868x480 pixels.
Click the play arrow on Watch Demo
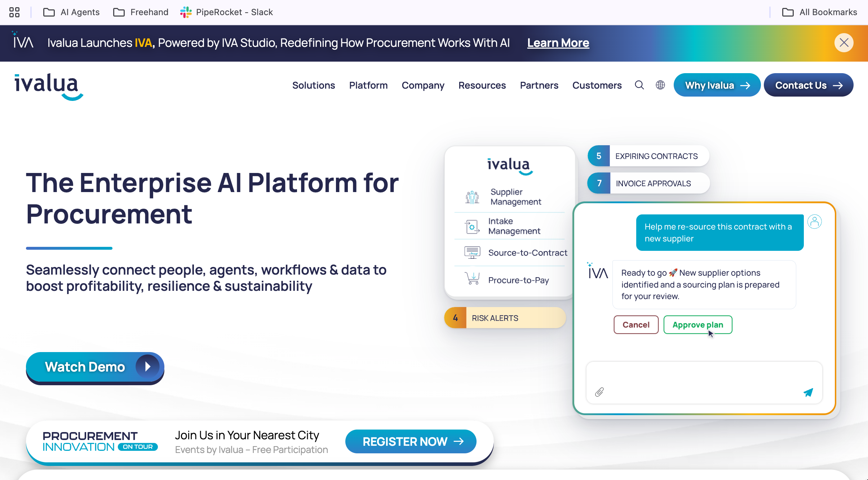[x=147, y=366]
